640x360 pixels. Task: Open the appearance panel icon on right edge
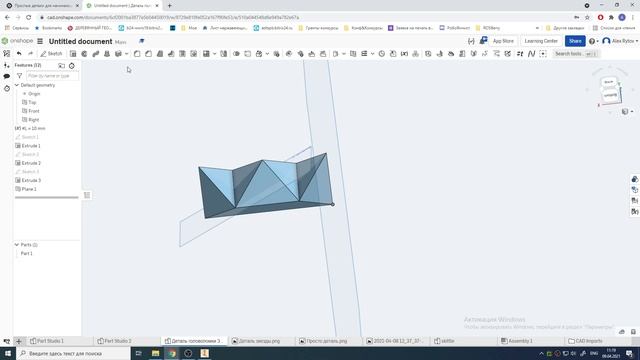coord(634,179)
